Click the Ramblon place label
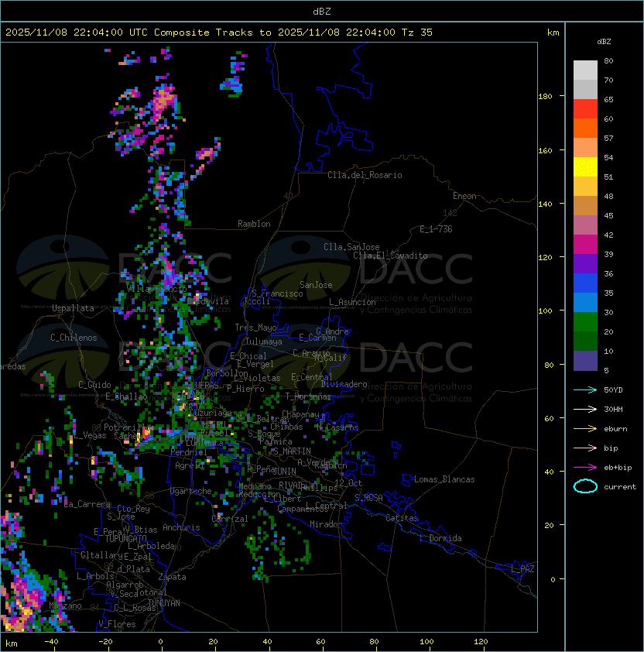Viewport: 644px width, 652px height. (254, 224)
